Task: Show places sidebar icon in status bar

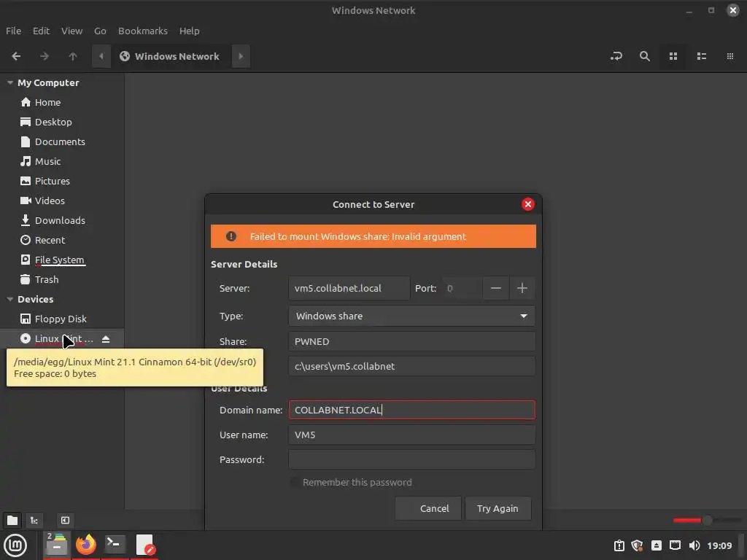Action: coord(12,520)
